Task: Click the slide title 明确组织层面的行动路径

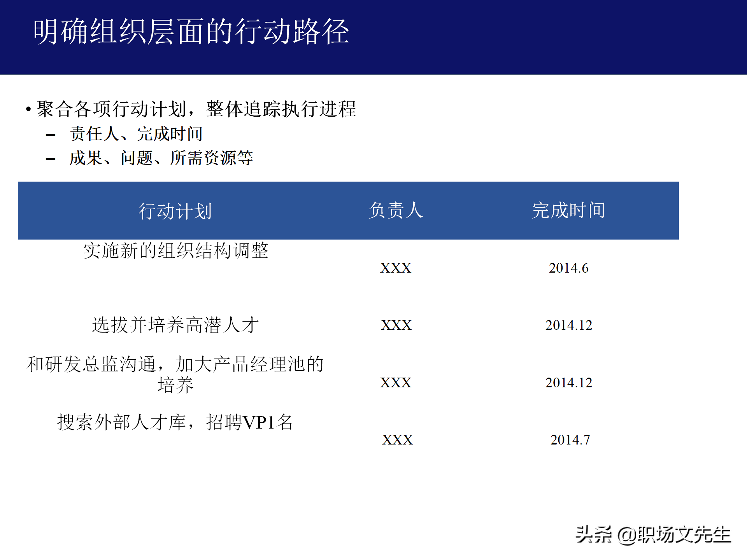Action: pos(191,31)
